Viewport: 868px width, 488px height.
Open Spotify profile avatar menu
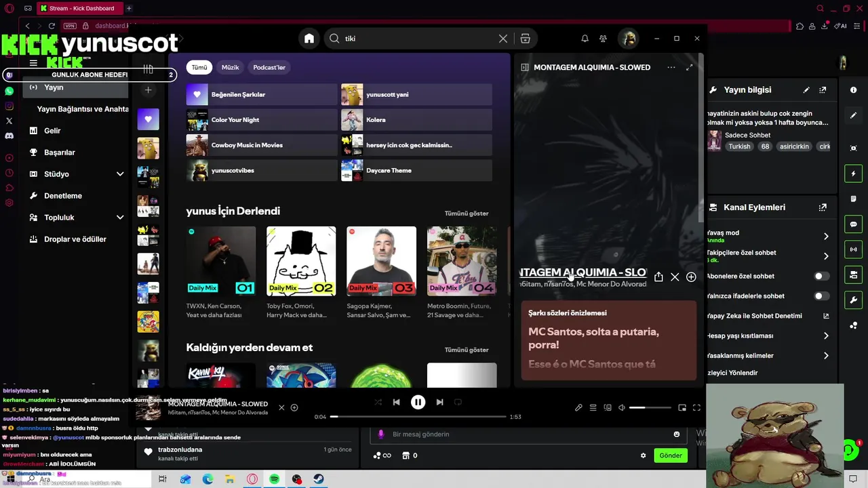coord(629,39)
